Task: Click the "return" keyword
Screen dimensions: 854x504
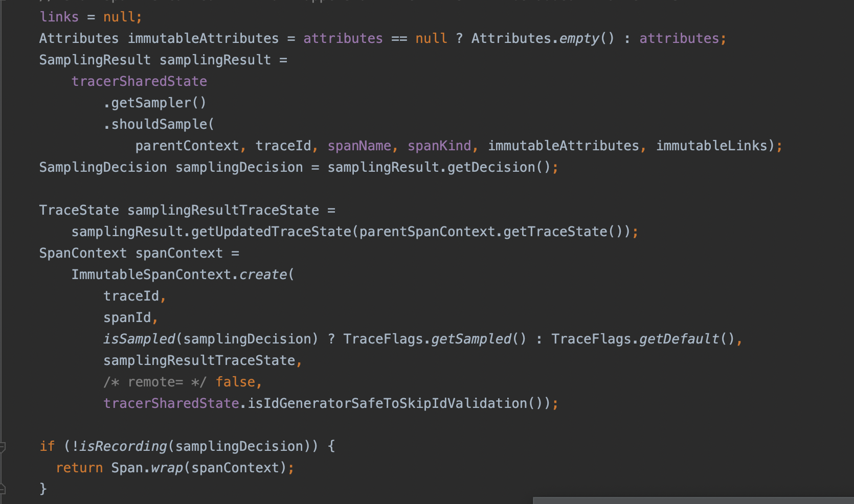Action: tap(79, 468)
